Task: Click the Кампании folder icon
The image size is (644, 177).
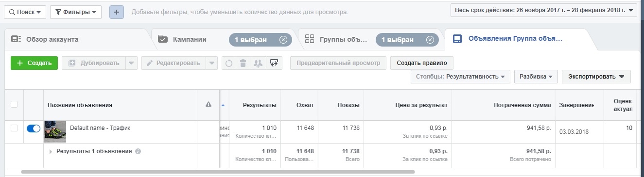Action: point(163,39)
